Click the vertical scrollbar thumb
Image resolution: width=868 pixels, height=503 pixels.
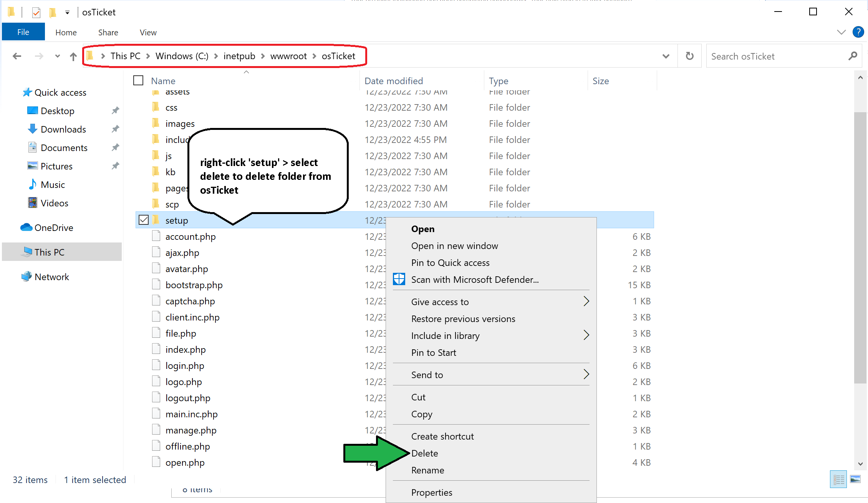pyautogui.click(x=860, y=247)
